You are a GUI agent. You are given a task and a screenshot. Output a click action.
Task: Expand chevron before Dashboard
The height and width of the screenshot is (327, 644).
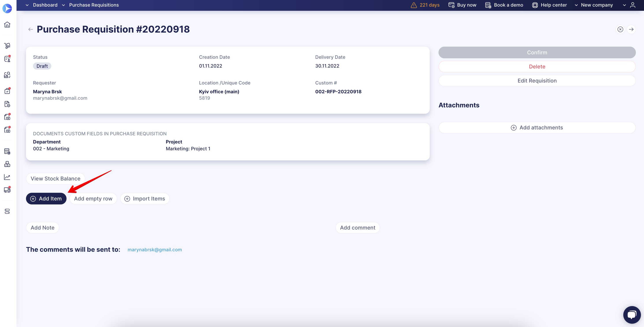click(x=27, y=5)
